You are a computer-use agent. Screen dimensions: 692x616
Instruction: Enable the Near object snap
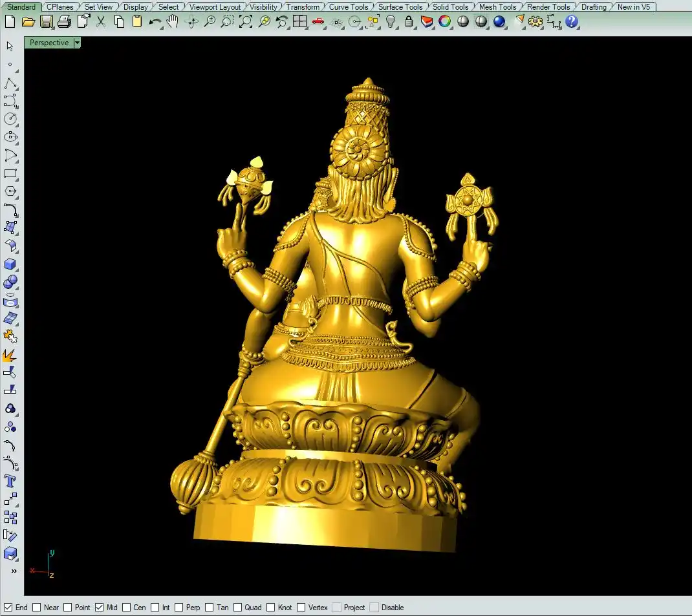pyautogui.click(x=37, y=608)
